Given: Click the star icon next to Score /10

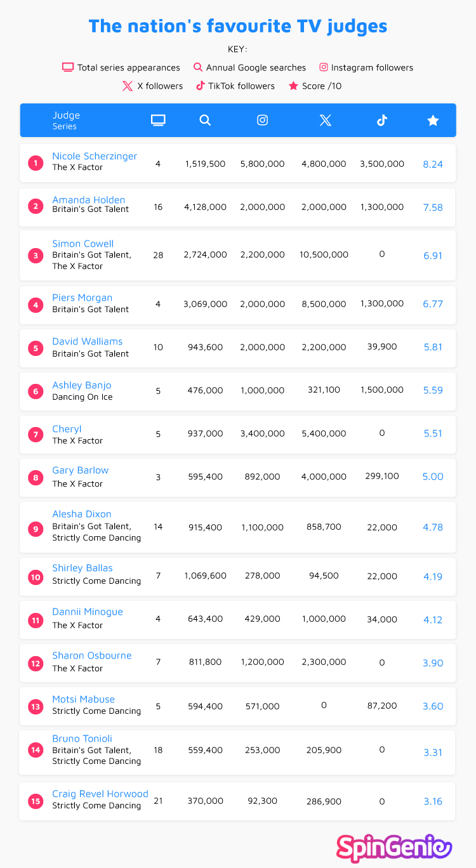Looking at the screenshot, I should [x=293, y=86].
